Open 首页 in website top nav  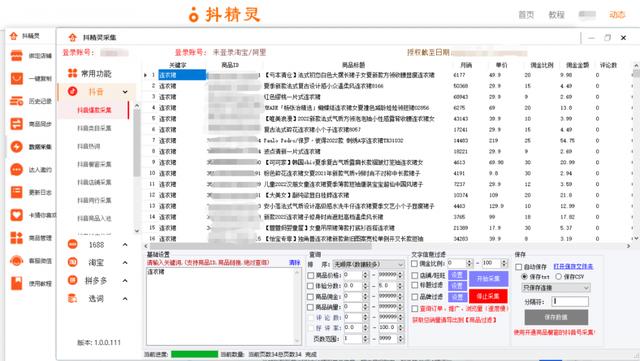pos(526,15)
